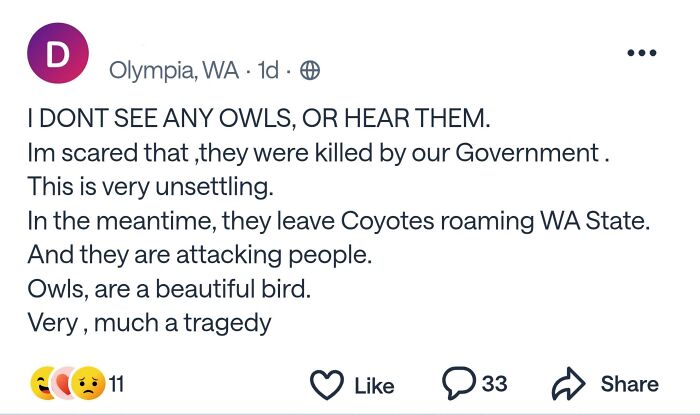View the 11 reactions count

point(116,384)
